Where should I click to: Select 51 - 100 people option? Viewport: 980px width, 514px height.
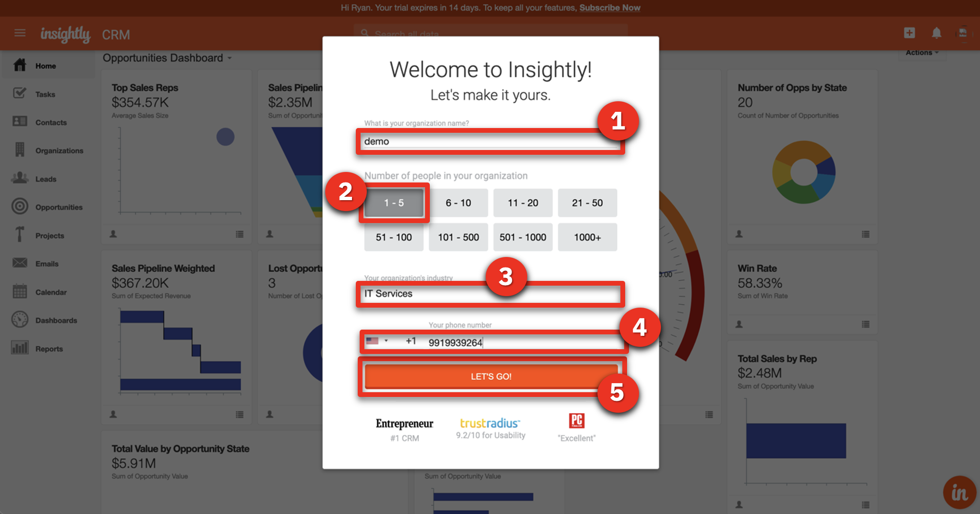pos(394,237)
